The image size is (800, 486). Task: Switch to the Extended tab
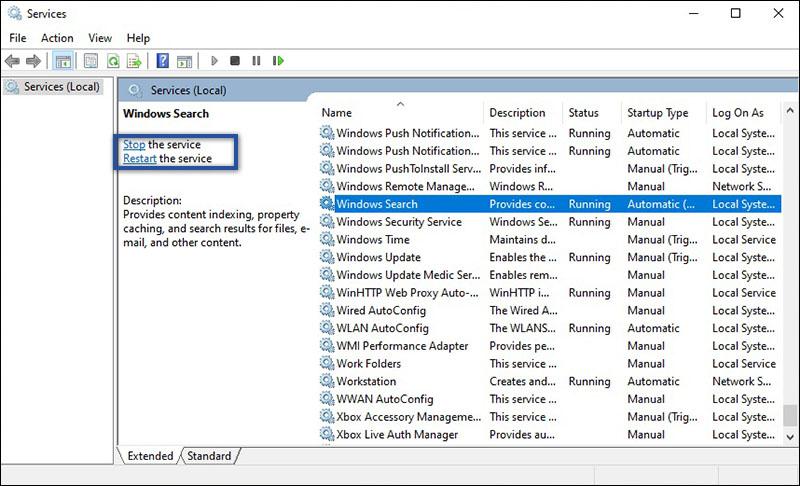point(150,456)
